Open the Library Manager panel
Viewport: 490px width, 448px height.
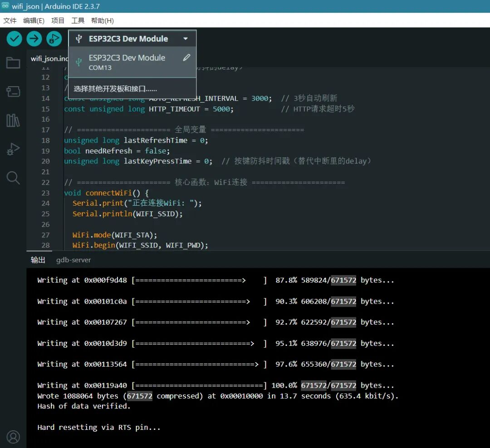pos(13,120)
